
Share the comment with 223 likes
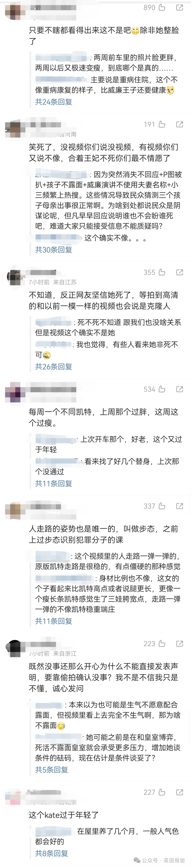coord(180,644)
